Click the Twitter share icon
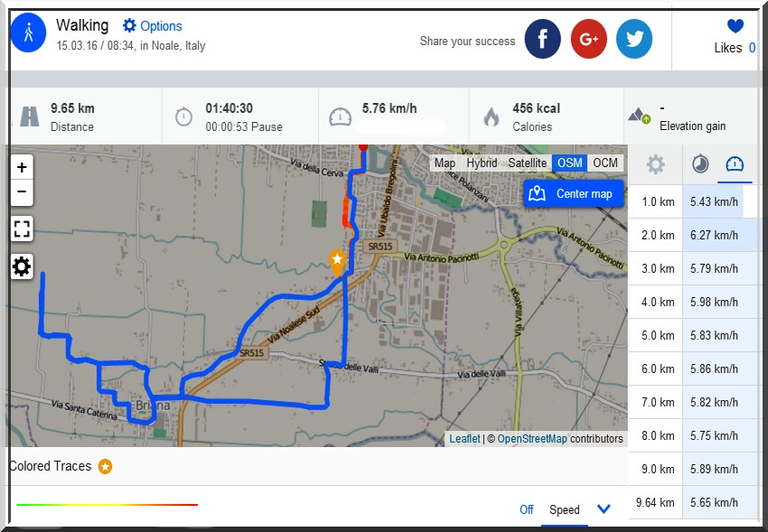Screen dimensions: 768x532 [634, 39]
